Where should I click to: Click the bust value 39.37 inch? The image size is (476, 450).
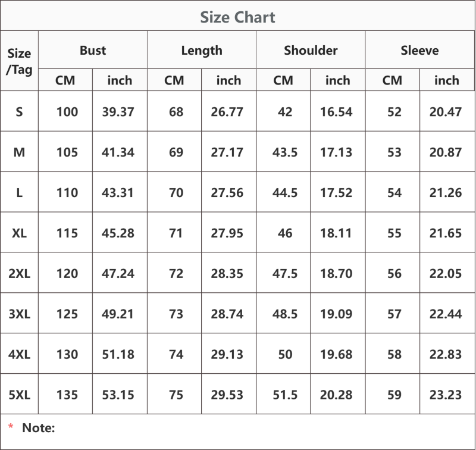point(118,112)
